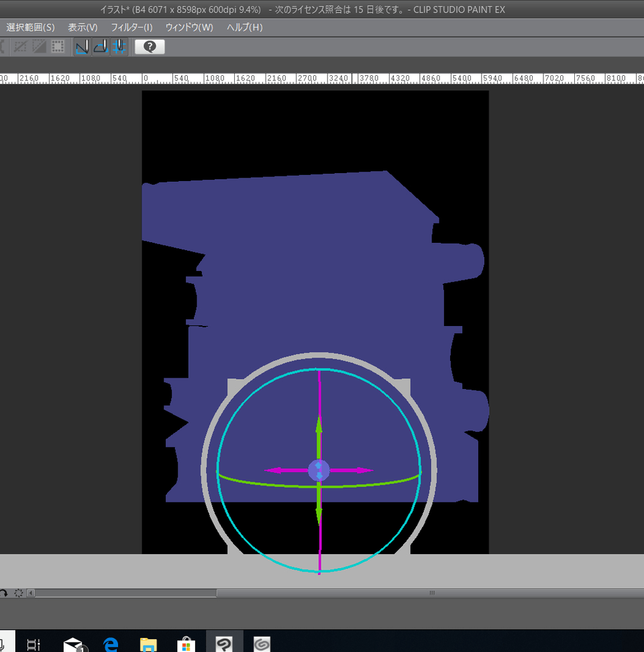Click the triangle selection area icon

tap(39, 46)
